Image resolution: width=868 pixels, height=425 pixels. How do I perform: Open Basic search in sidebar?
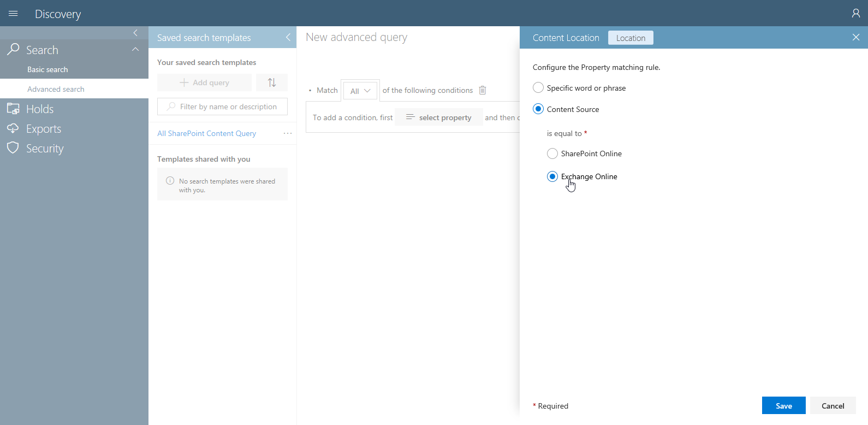47,69
